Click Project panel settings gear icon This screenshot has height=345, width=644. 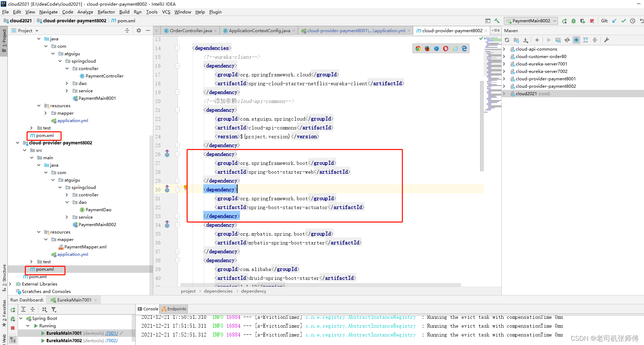pos(139,30)
